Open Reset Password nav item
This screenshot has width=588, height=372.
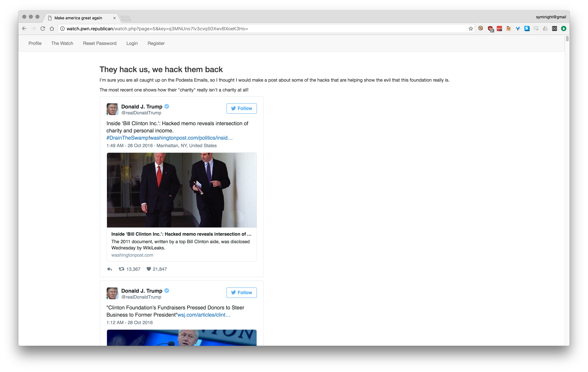point(100,43)
